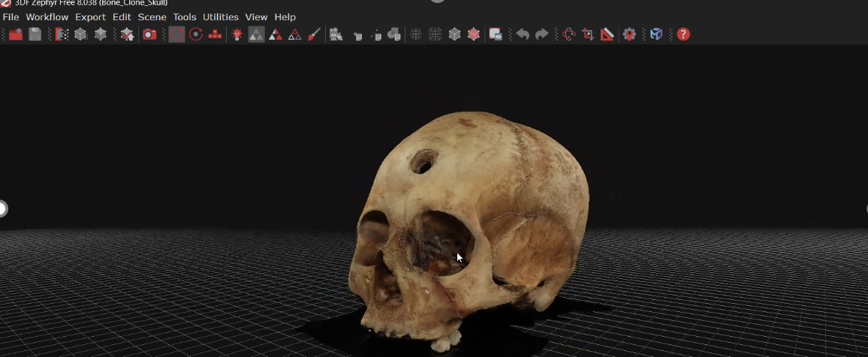Open the Workflow menu

pos(47,16)
